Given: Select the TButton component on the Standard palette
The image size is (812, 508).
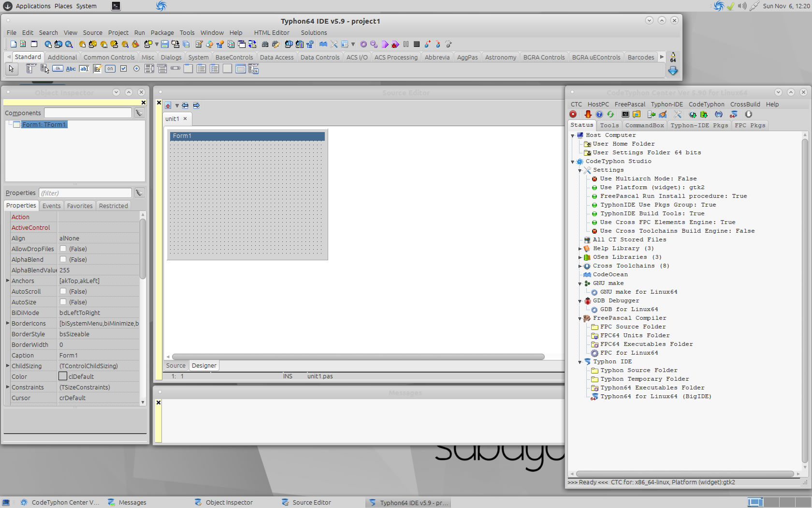Looking at the screenshot, I should [x=58, y=69].
